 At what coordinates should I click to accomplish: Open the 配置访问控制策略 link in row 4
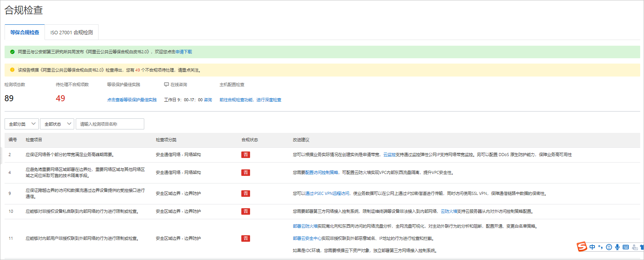point(322,172)
